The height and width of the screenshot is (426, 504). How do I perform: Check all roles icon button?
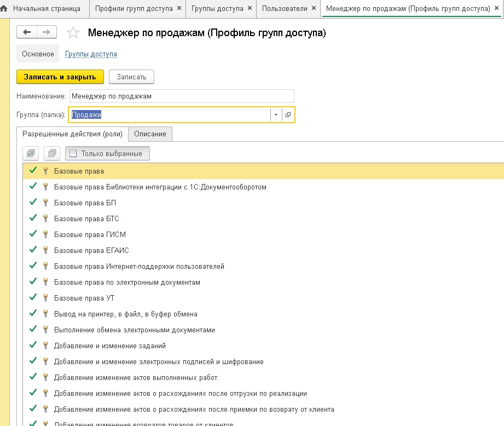(x=31, y=153)
